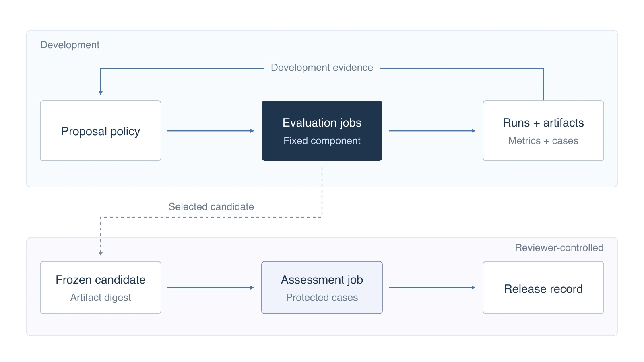Click the Frozen candidate box

(x=101, y=288)
